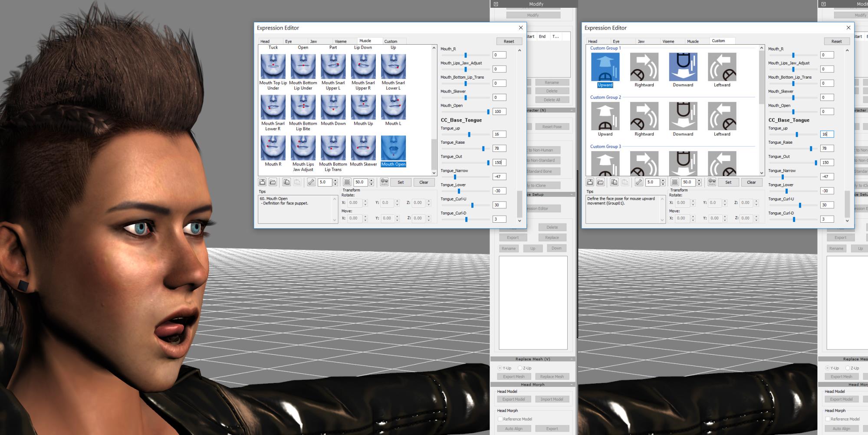Select the Mouth Down muscle thumbnail
The image size is (868, 435).
pos(333,107)
